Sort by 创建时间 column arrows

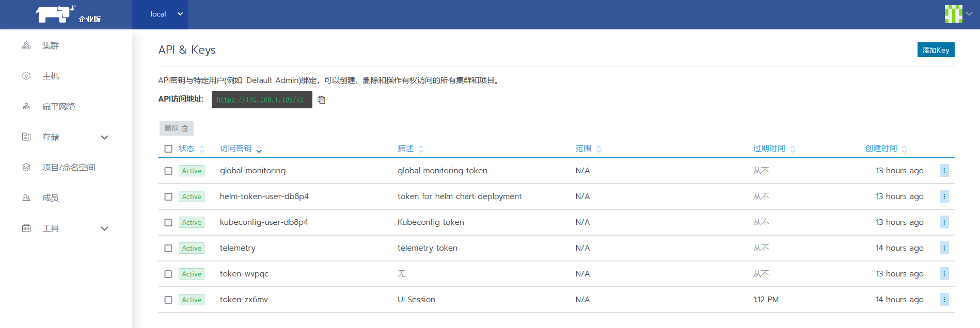[x=905, y=149]
